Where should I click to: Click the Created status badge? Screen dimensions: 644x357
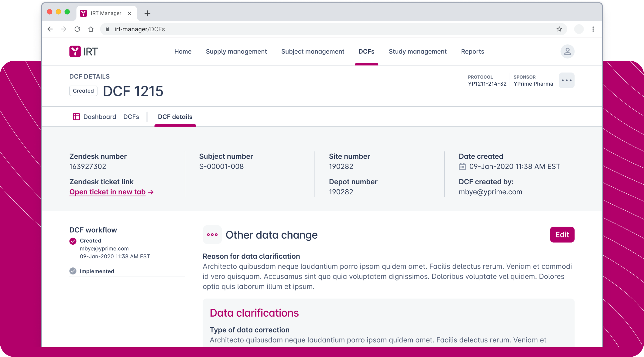(x=83, y=91)
